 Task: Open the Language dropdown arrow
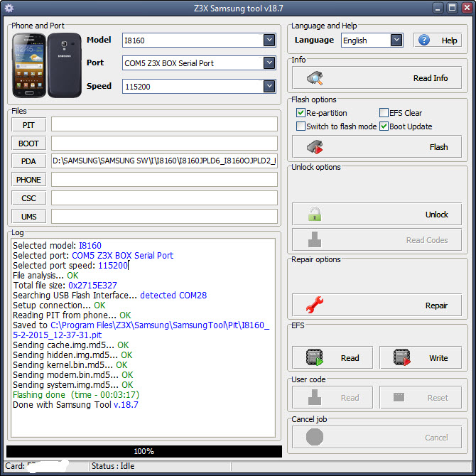(396, 40)
